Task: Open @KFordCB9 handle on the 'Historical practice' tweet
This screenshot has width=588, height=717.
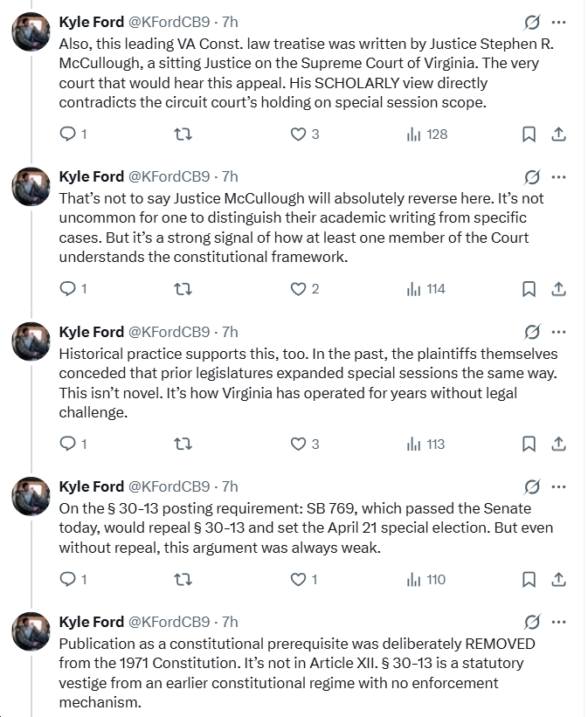Action: click(169, 332)
